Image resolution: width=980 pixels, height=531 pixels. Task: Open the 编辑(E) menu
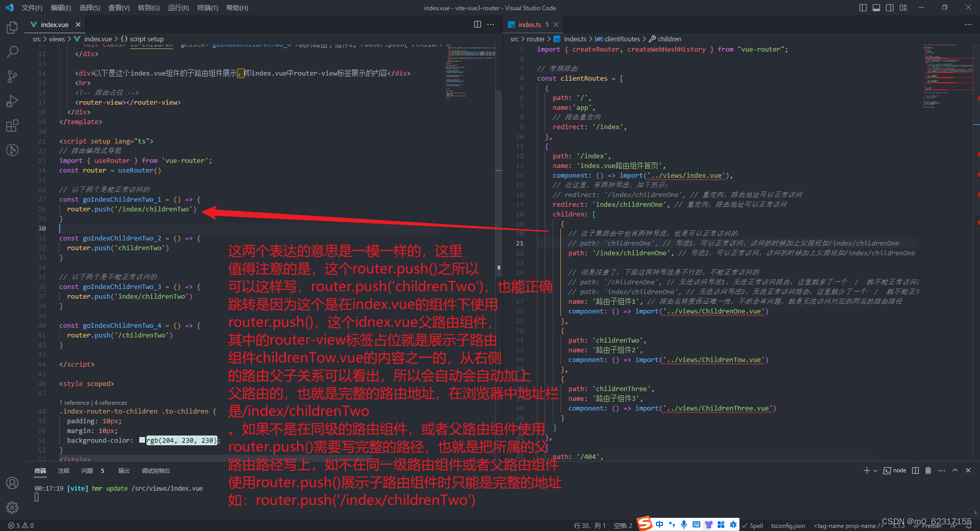pos(61,8)
